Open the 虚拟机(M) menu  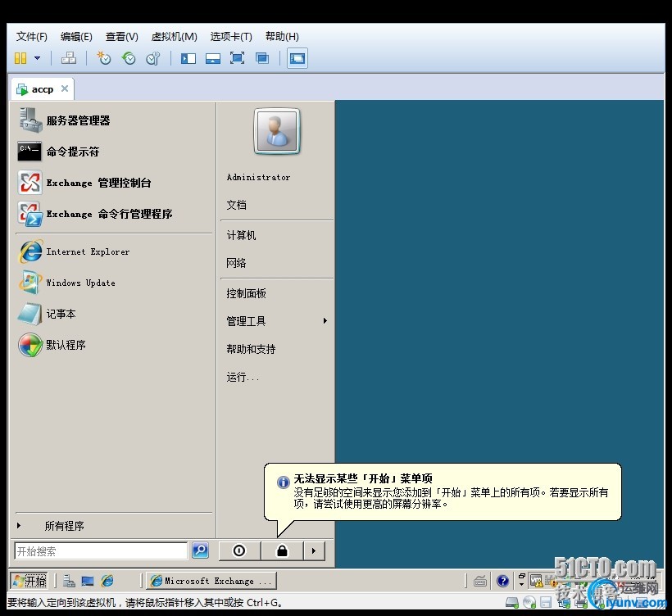point(174,37)
